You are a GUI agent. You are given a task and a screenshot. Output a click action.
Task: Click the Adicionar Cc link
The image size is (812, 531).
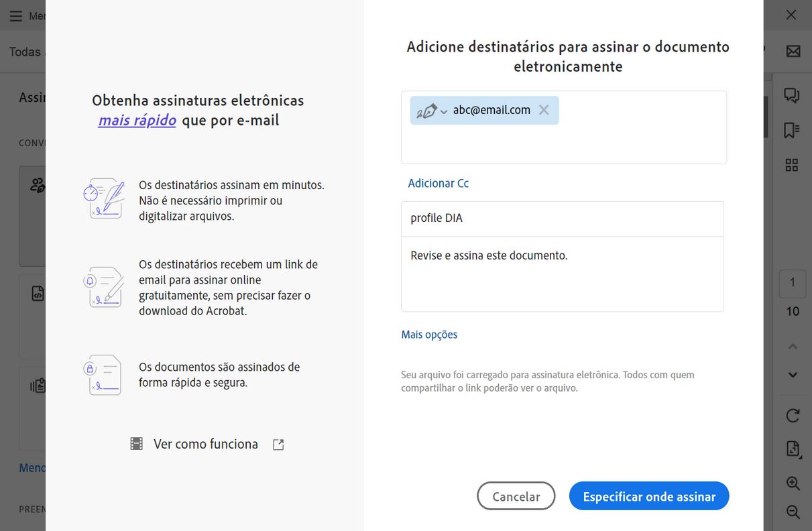click(x=439, y=183)
